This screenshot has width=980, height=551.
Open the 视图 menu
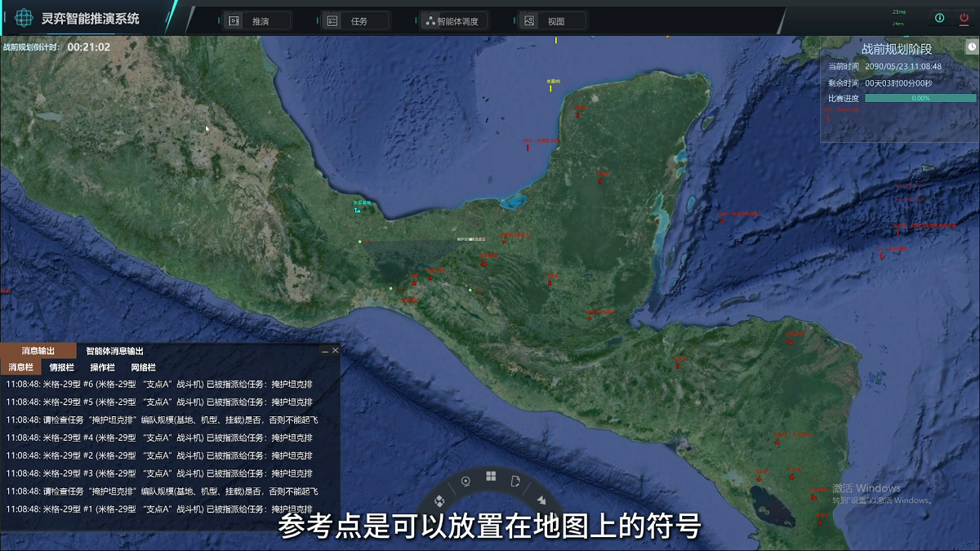(x=553, y=21)
